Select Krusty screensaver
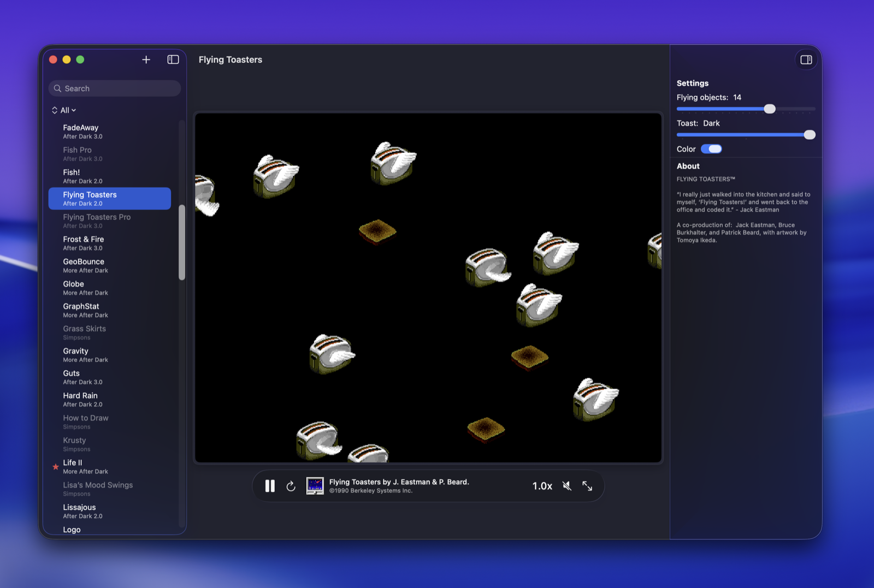Screen dimensions: 874x588 110,445
